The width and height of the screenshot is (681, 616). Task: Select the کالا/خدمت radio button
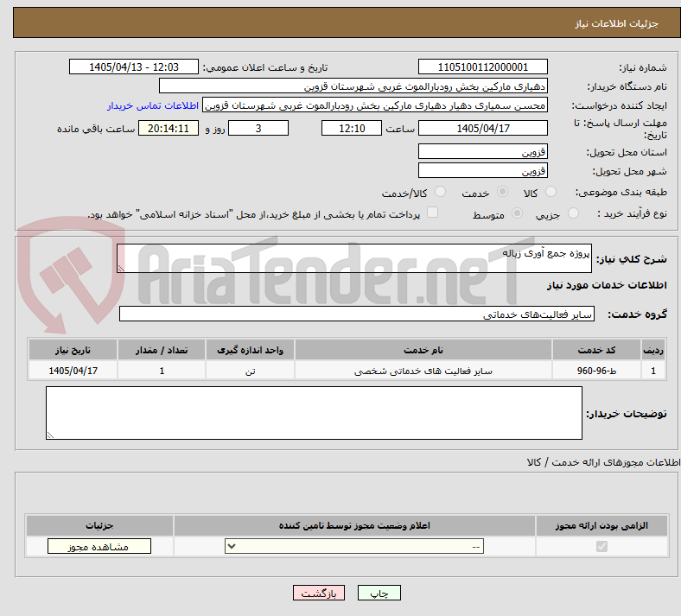coord(441,192)
